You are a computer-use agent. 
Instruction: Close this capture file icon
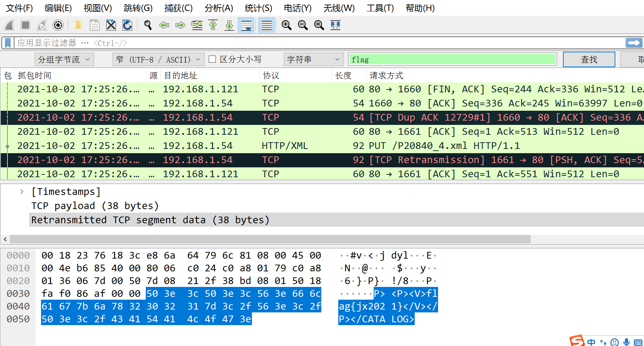(x=111, y=25)
